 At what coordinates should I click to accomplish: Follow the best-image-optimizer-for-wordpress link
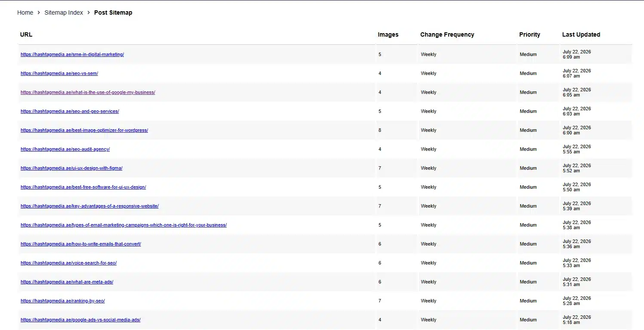point(84,130)
